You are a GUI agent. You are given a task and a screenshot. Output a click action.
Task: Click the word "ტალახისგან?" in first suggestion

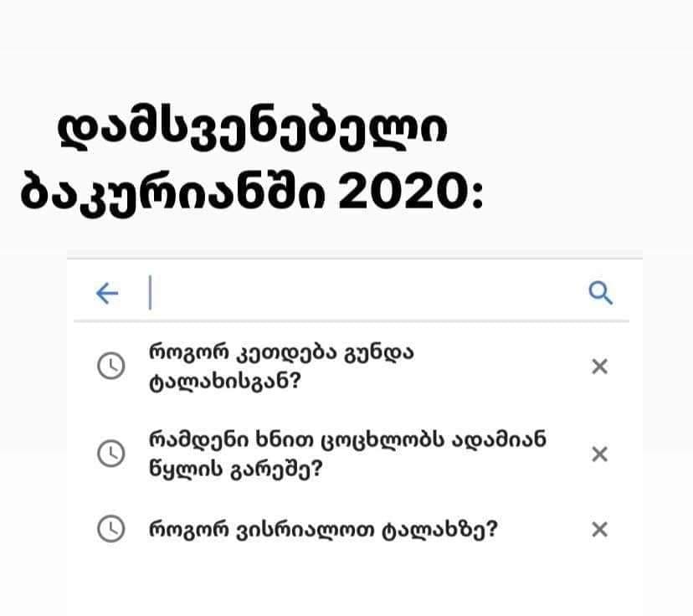tap(225, 381)
